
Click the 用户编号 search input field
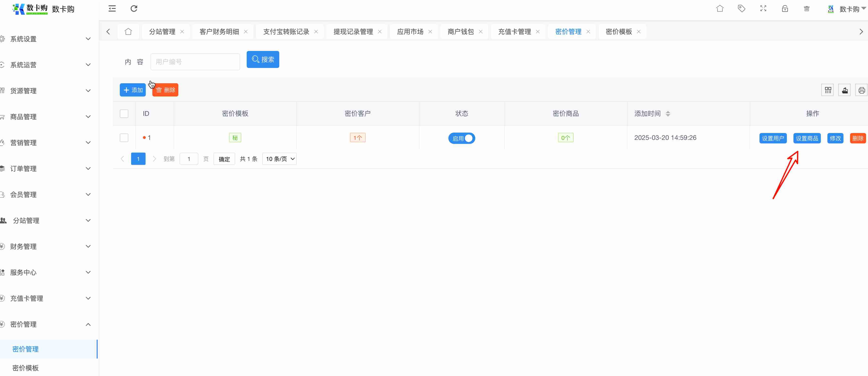[x=195, y=62]
